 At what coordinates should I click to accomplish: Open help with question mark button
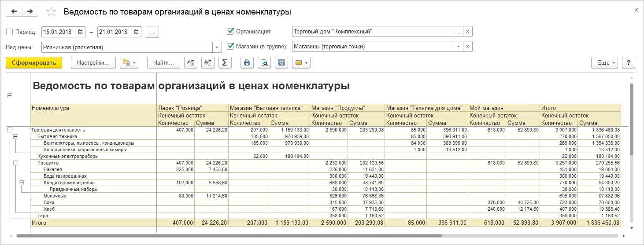pyautogui.click(x=629, y=63)
